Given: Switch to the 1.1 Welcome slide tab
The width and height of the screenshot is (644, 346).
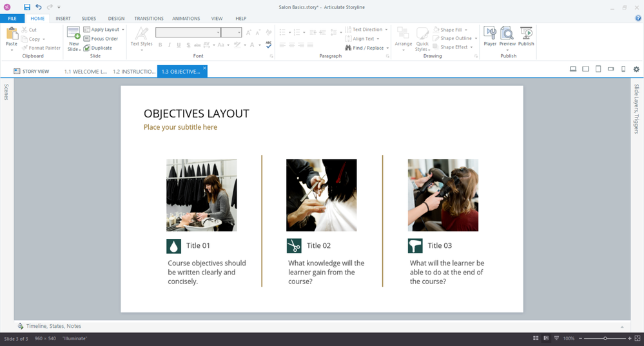Looking at the screenshot, I should click(x=85, y=72).
